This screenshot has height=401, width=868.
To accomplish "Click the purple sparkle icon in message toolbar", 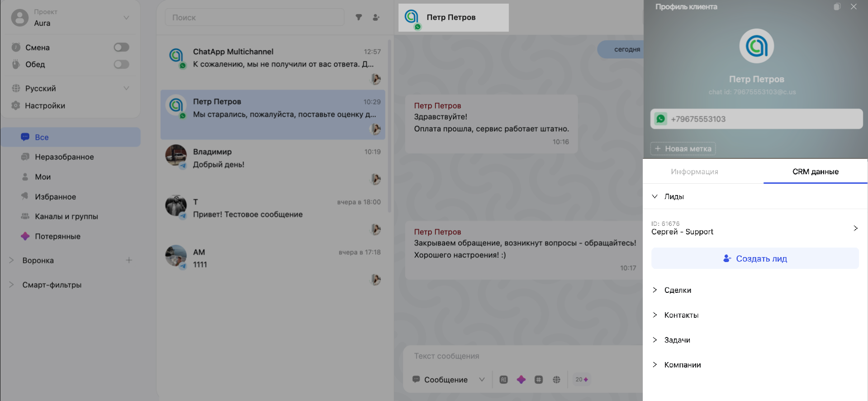I will pyautogui.click(x=521, y=380).
